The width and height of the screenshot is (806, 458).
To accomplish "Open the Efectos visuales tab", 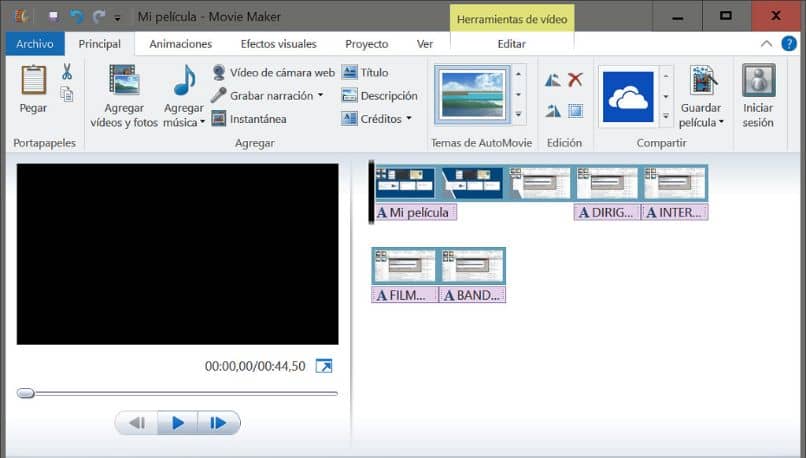I will click(x=278, y=44).
